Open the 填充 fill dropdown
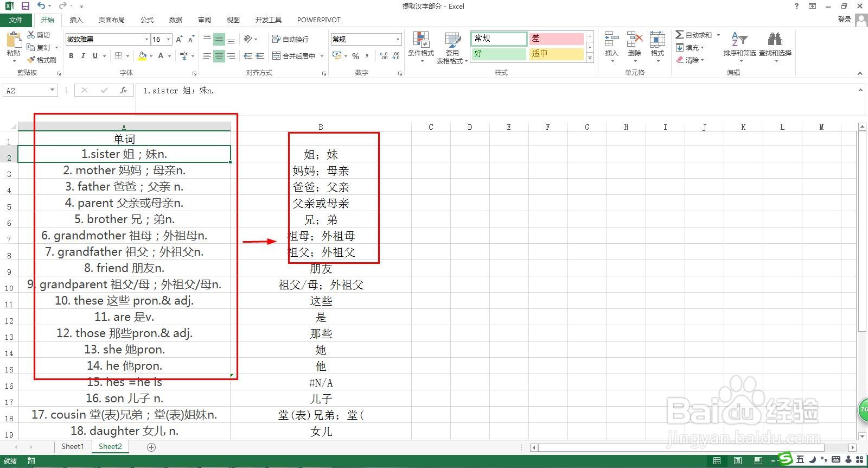 tap(690, 47)
